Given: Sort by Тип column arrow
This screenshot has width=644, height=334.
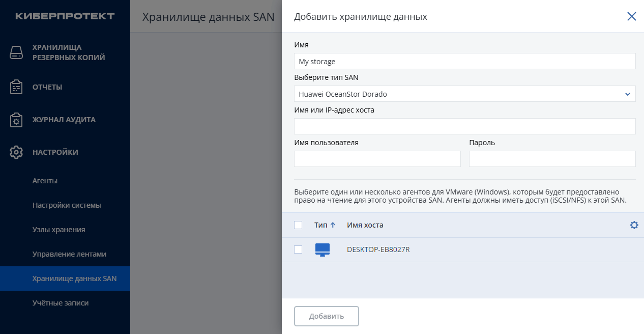Looking at the screenshot, I should [333, 225].
